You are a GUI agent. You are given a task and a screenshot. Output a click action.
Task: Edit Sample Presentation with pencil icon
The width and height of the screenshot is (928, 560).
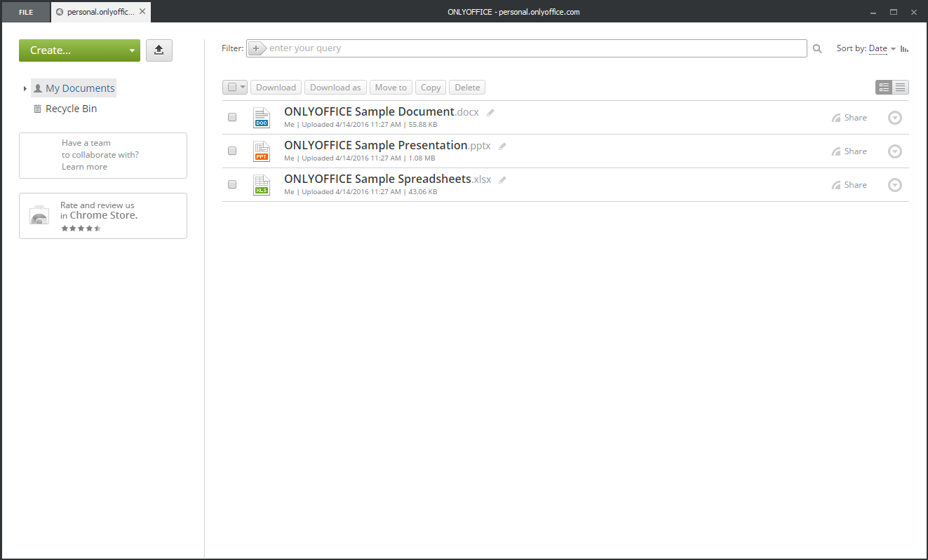pos(502,146)
